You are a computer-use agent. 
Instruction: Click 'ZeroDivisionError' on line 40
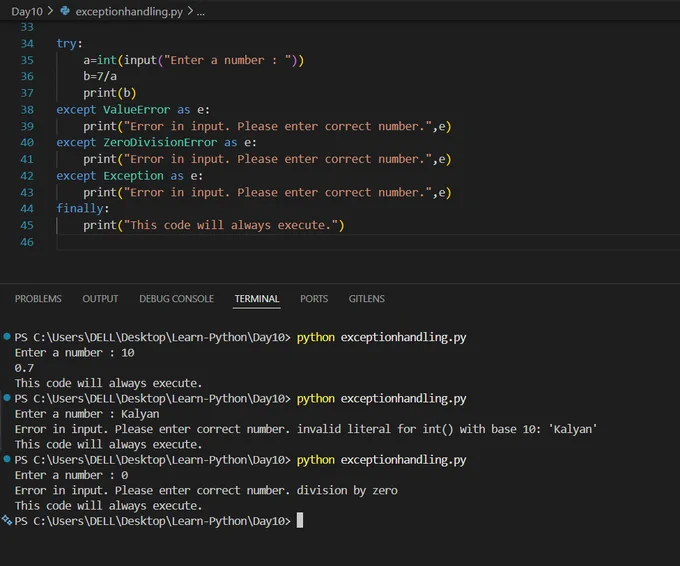160,142
